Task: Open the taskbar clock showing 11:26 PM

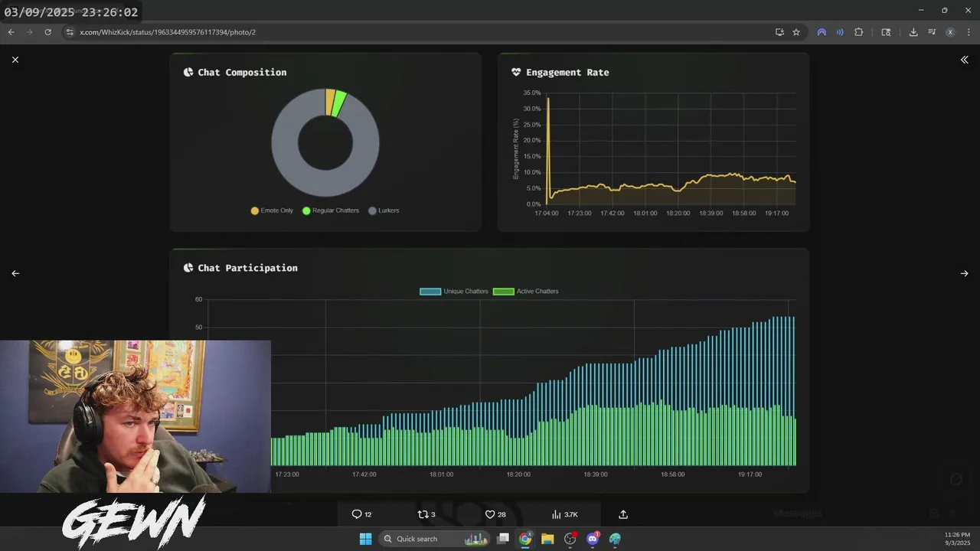Action: point(957,538)
